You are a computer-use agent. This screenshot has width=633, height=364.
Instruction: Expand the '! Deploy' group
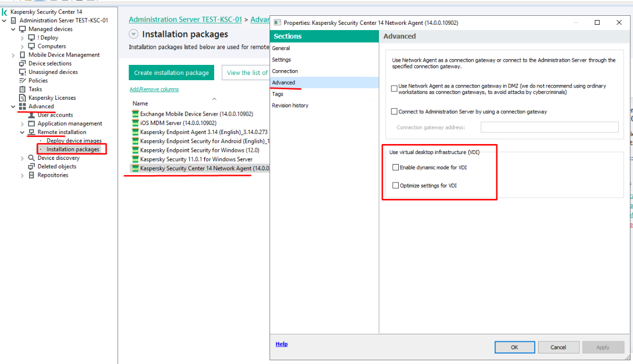23,37
